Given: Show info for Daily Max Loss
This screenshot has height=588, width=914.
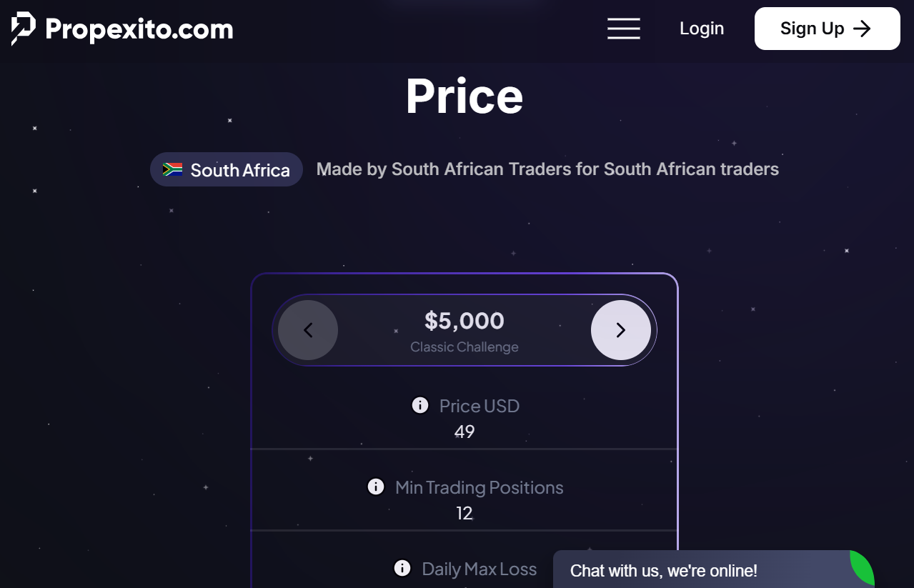Looking at the screenshot, I should (402, 569).
